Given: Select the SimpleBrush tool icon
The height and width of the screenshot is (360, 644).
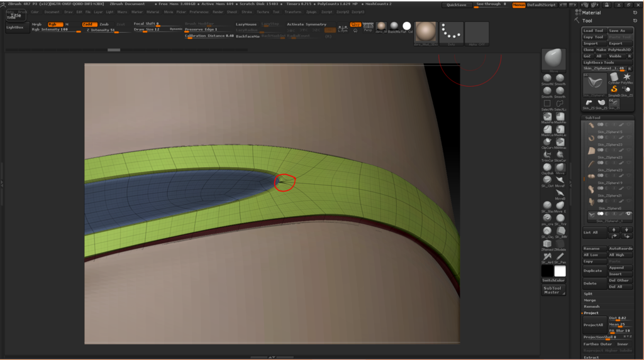Looking at the screenshot, I should click(614, 90).
